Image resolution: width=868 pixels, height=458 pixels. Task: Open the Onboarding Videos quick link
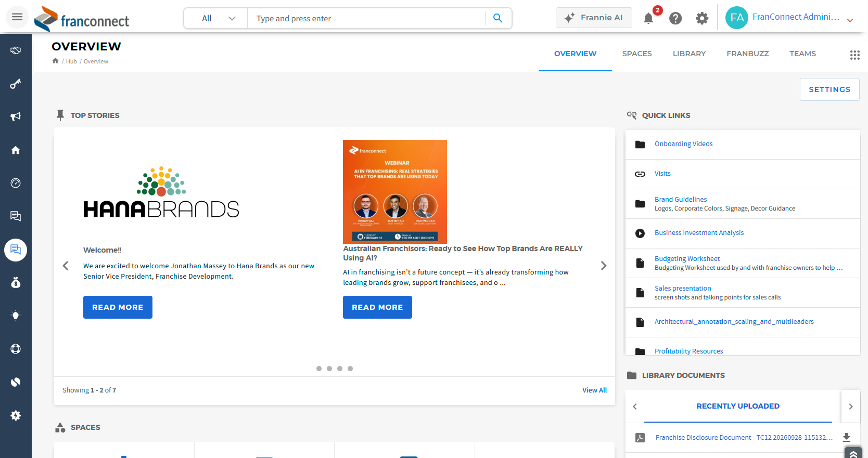[684, 144]
